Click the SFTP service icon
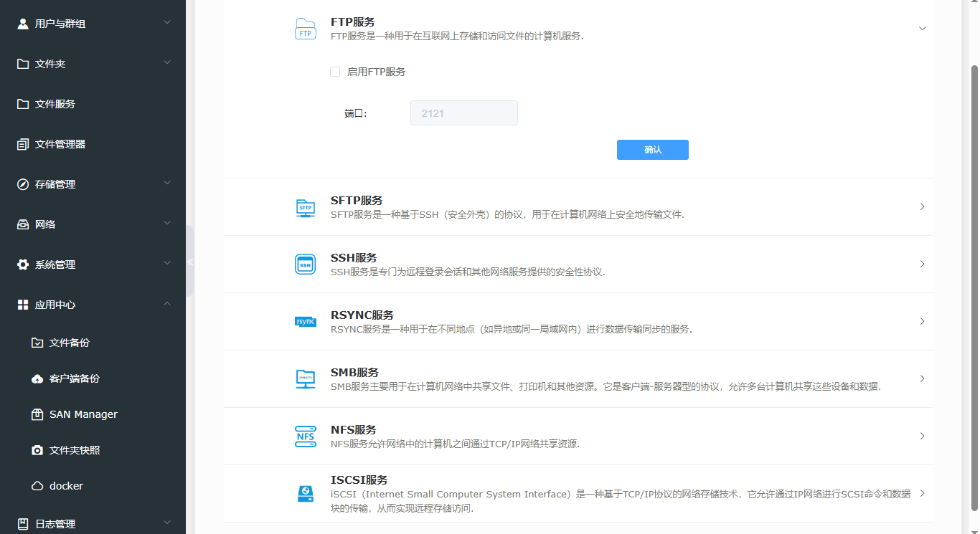This screenshot has height=534, width=980. (306, 206)
